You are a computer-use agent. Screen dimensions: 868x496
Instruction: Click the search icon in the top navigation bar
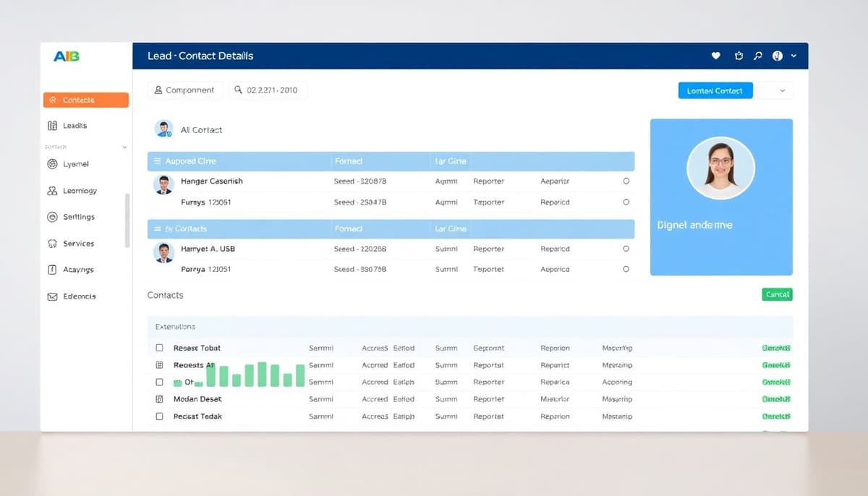(758, 55)
